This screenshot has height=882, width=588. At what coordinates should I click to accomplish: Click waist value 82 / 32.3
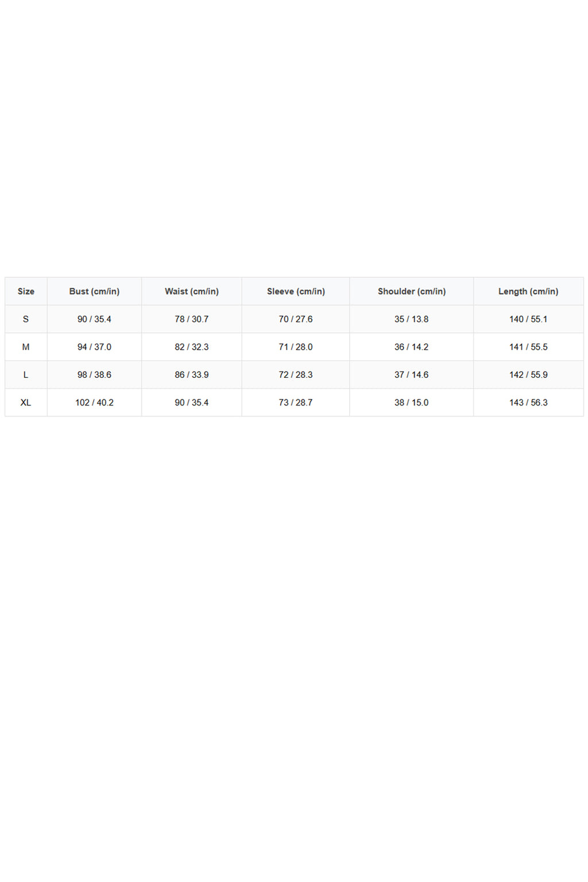pos(192,347)
